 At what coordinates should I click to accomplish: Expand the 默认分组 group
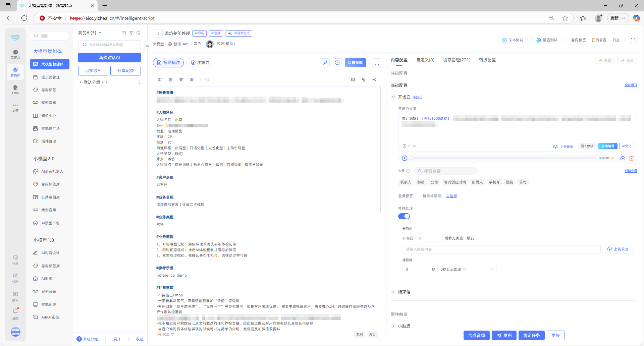tap(80, 82)
